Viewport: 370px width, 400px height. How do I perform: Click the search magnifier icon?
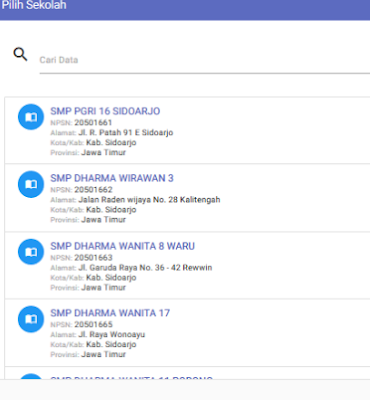coord(20,54)
